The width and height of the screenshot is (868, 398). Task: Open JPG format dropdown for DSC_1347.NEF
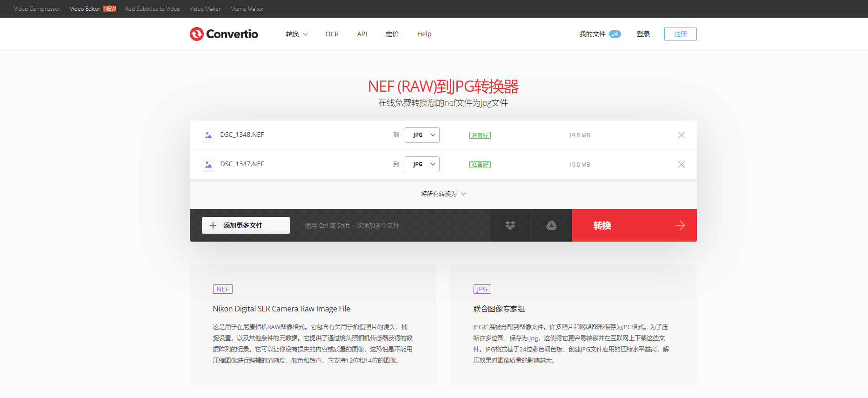point(422,164)
